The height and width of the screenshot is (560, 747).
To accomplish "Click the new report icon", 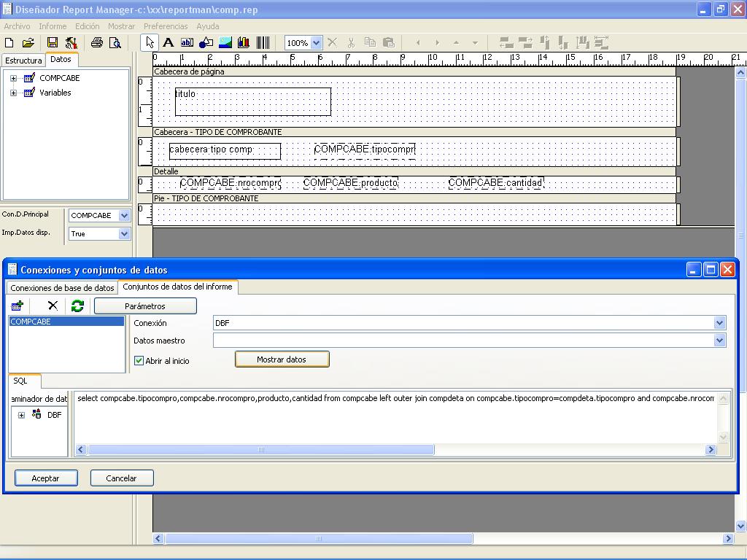I will coord(9,43).
